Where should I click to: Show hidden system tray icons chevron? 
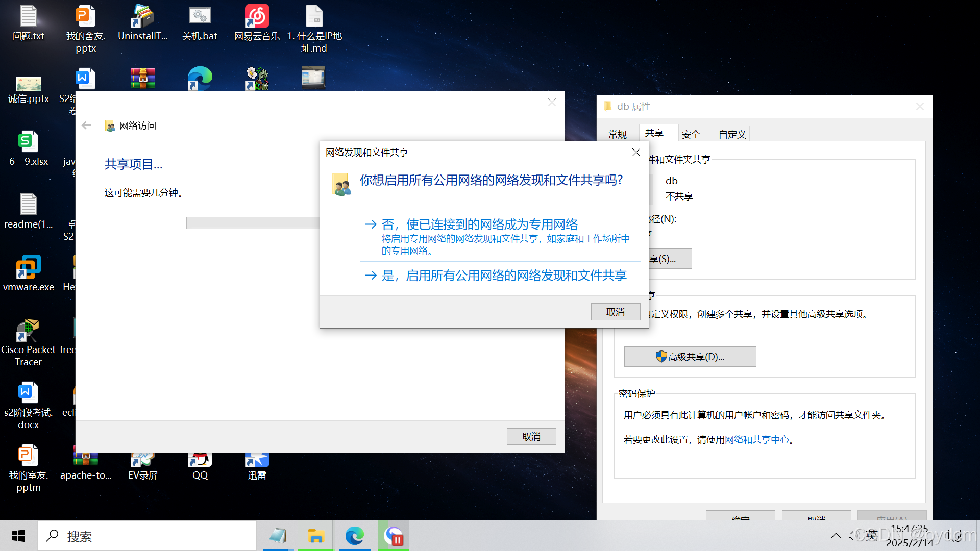click(836, 535)
